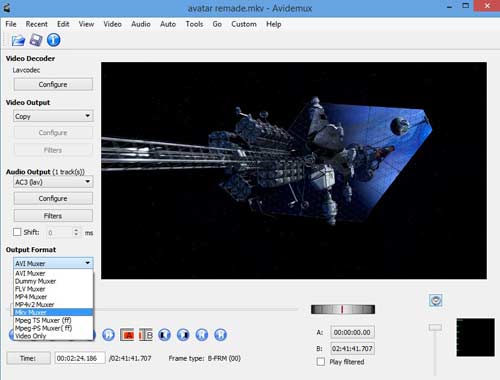Click the round blue playback icon left of marker A
Viewport: 500px width, 380px height.
(x=108, y=335)
